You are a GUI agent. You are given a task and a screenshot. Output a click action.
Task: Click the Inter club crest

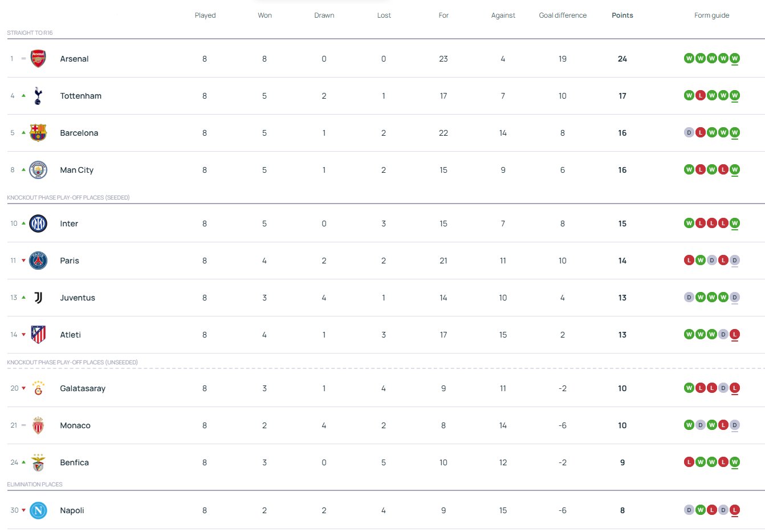point(38,224)
